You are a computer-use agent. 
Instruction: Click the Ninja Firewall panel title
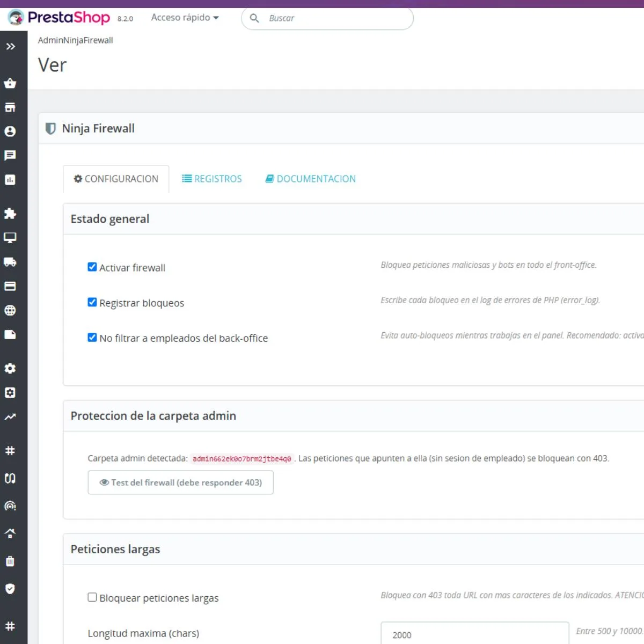tap(98, 129)
